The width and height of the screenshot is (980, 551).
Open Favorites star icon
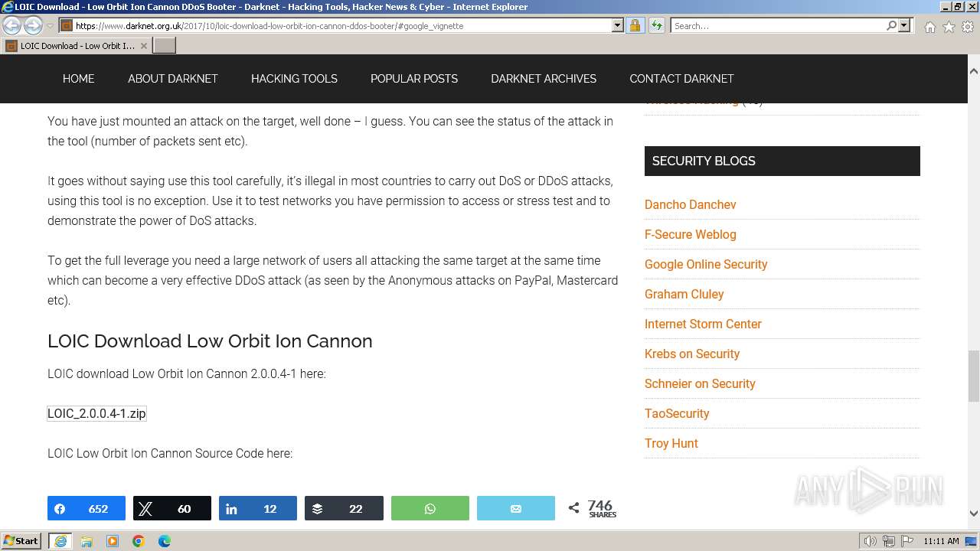[x=949, y=27]
